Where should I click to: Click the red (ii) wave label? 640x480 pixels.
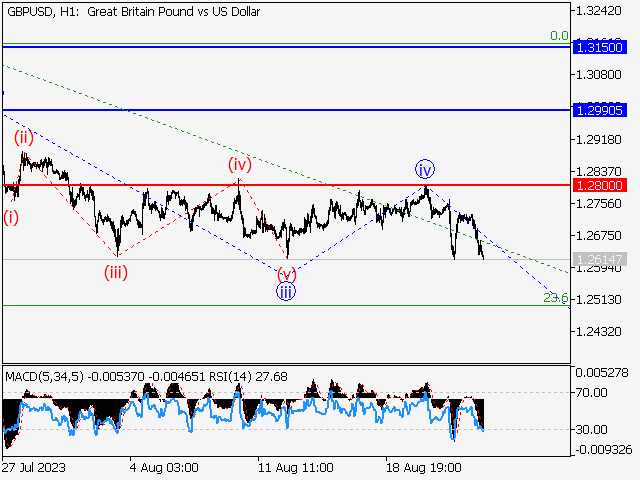(24, 138)
